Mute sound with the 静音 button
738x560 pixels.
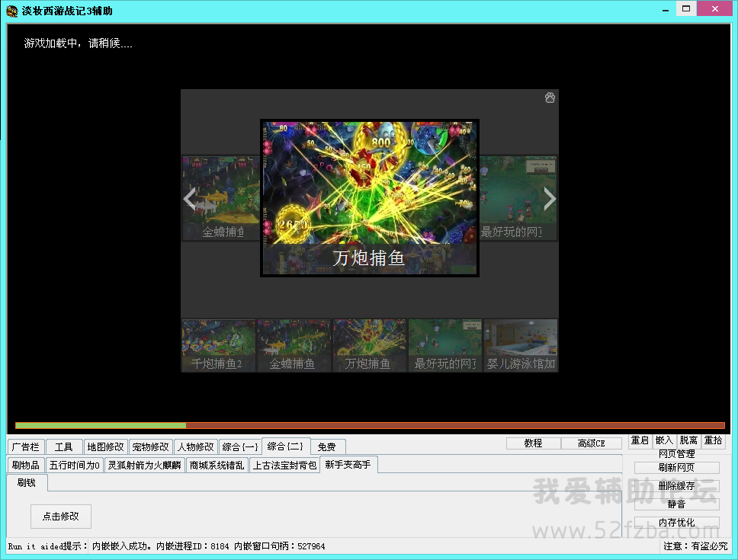tap(677, 504)
